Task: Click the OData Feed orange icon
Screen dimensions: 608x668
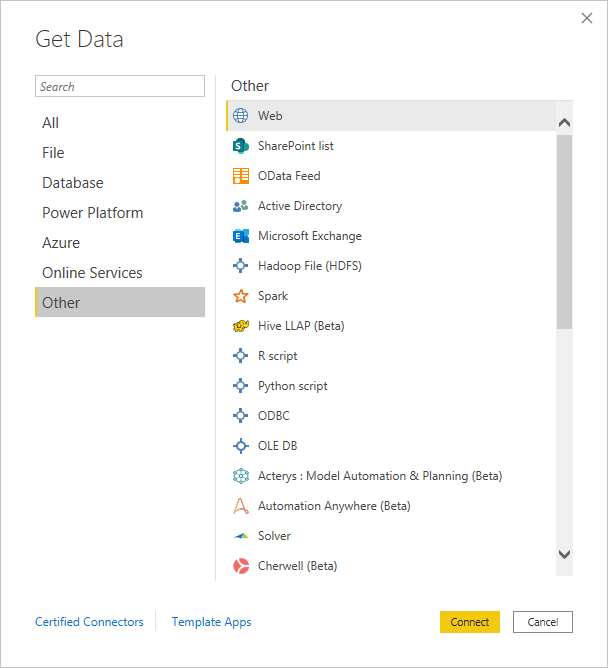Action: [x=241, y=176]
